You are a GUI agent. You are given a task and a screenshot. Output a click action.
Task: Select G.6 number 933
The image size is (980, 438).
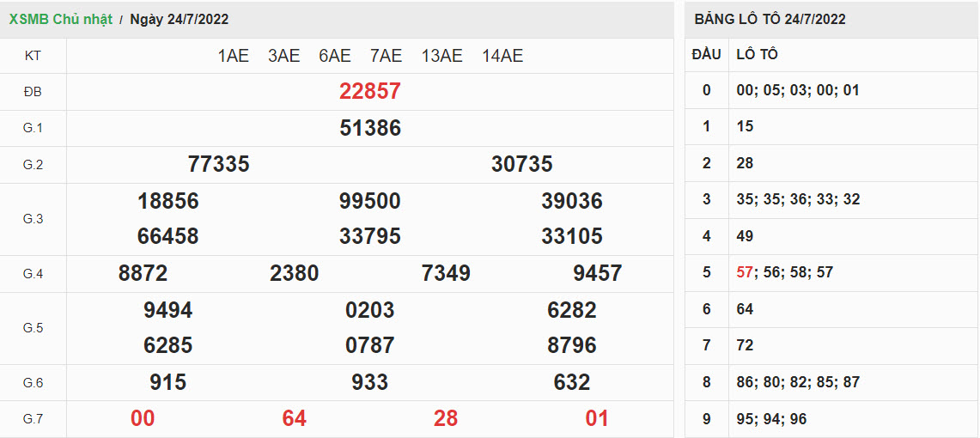[369, 382]
